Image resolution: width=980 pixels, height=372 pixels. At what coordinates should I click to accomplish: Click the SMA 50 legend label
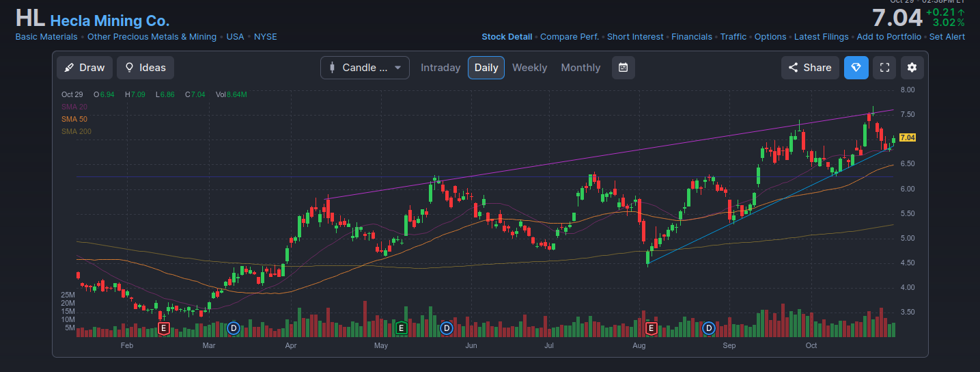[74, 119]
